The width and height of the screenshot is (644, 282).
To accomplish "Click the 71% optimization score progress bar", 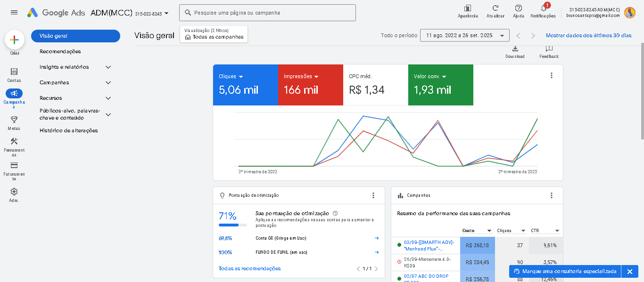I will [232, 225].
